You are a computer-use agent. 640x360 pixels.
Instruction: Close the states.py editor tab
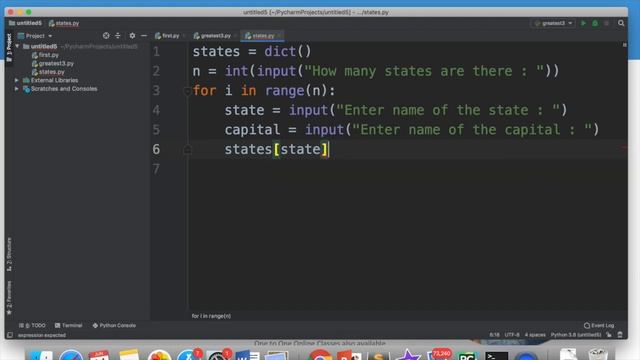[x=280, y=36]
